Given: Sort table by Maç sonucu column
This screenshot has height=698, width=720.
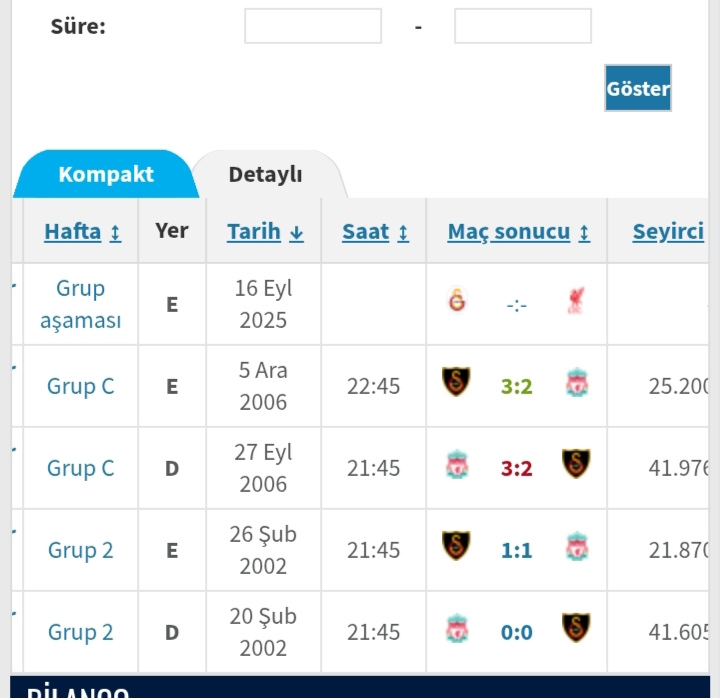Looking at the screenshot, I should 519,231.
